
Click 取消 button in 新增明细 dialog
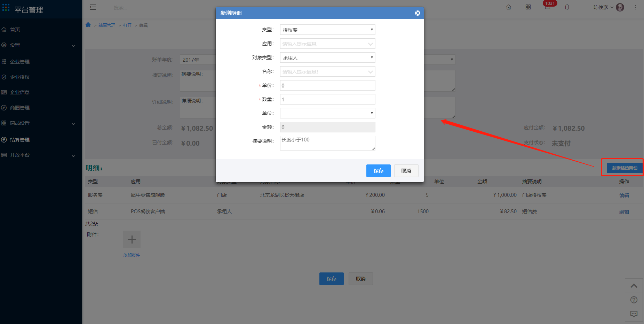point(406,171)
